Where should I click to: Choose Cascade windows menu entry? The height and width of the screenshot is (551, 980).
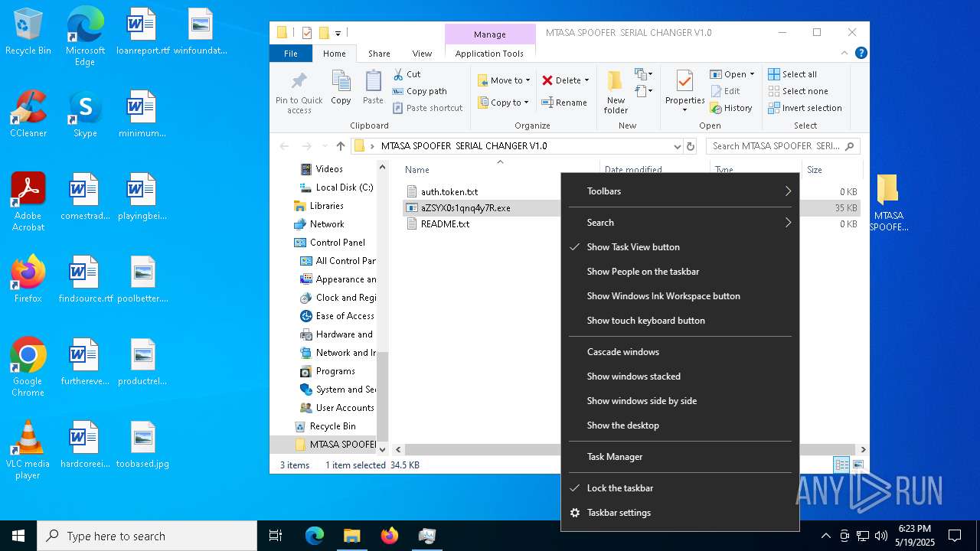(x=680, y=352)
